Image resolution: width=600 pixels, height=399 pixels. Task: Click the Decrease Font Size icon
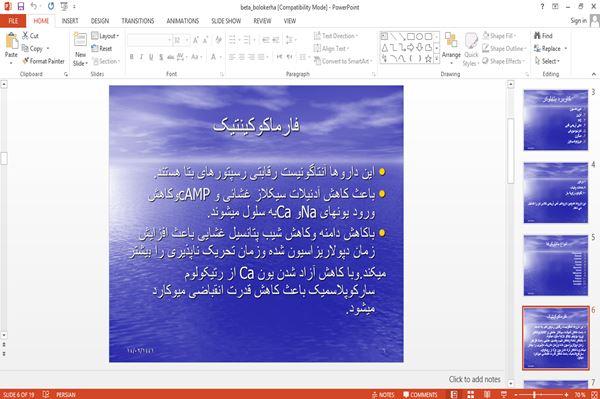tap(205, 40)
